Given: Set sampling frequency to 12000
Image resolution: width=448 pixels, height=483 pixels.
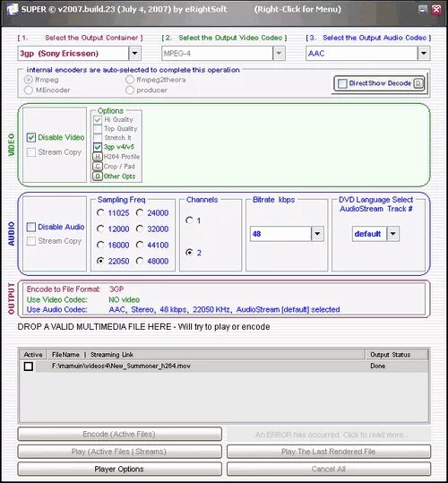Looking at the screenshot, I should point(100,229).
